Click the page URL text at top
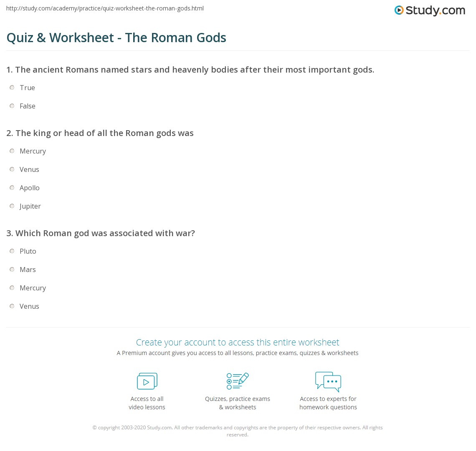 pyautogui.click(x=105, y=8)
